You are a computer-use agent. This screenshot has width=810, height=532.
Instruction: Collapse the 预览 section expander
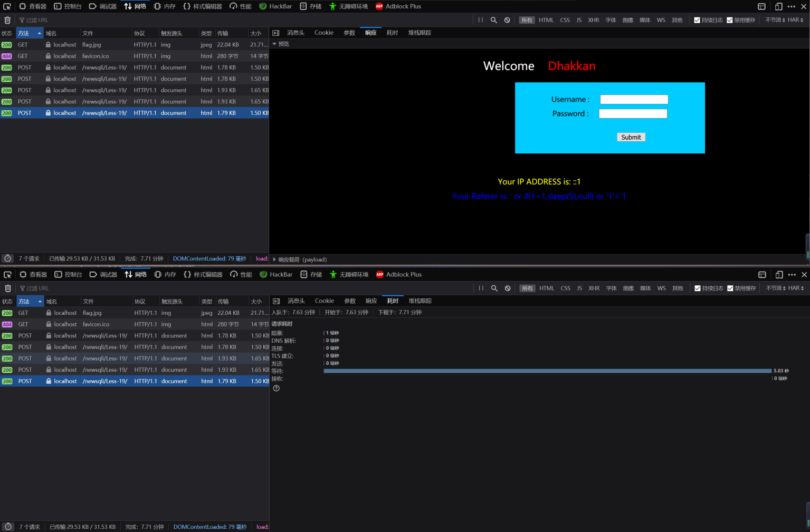(x=274, y=44)
